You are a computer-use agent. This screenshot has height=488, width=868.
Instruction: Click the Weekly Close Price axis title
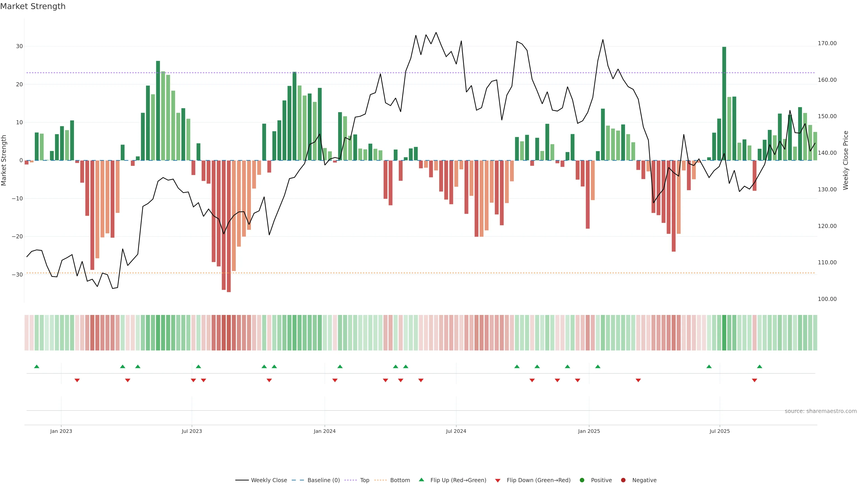[x=845, y=160]
